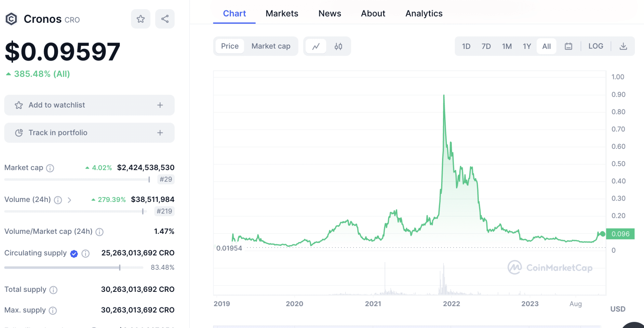Click 25,263,013,692 CRO circulating value

point(138,253)
